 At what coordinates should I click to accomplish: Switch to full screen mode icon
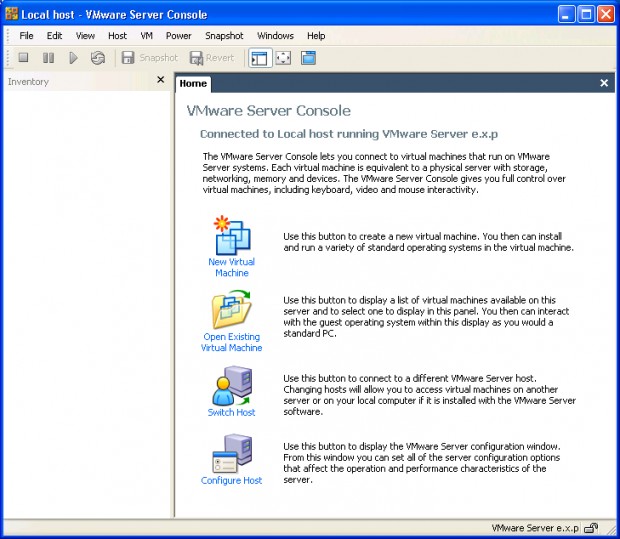click(284, 58)
